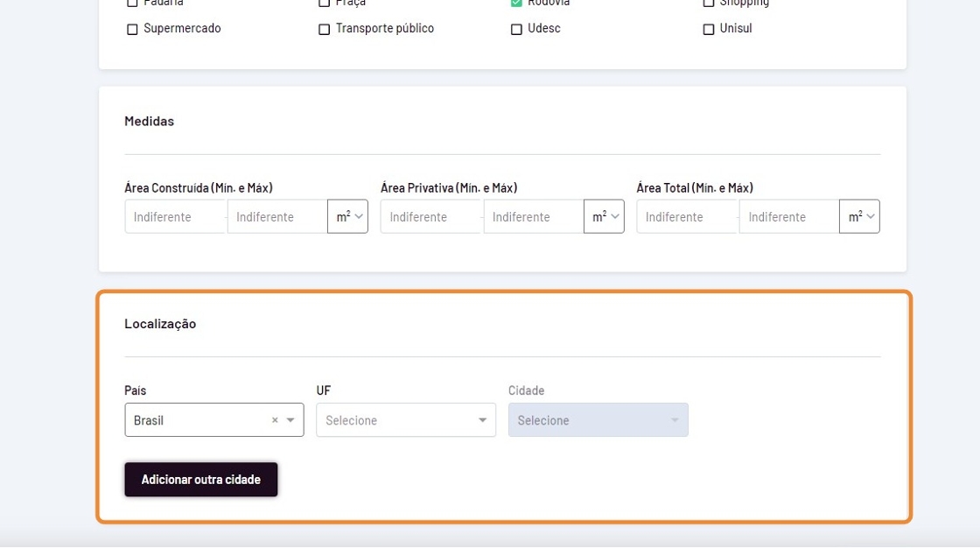Screen dimensions: 980x548
Task: Click the Área Privativa maximum field
Action: click(x=534, y=216)
